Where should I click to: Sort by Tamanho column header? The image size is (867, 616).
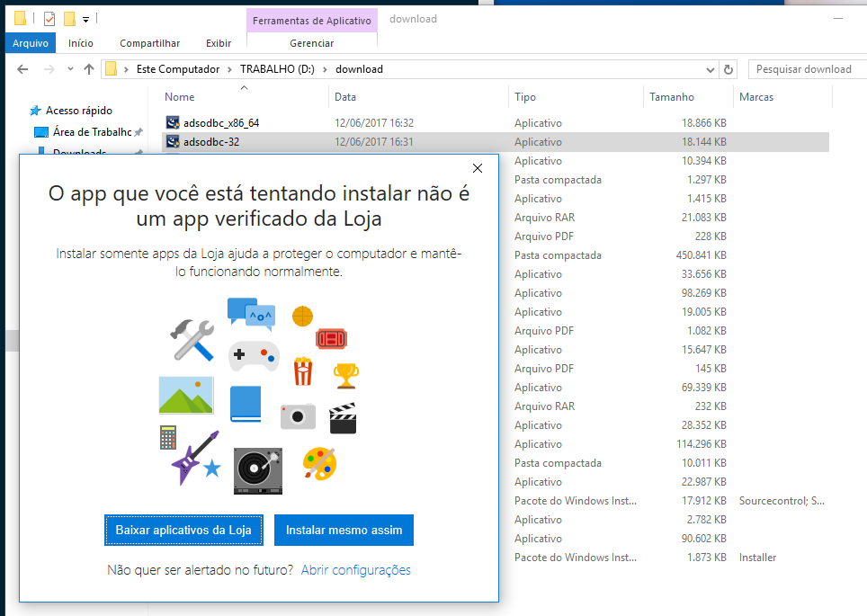pos(672,97)
